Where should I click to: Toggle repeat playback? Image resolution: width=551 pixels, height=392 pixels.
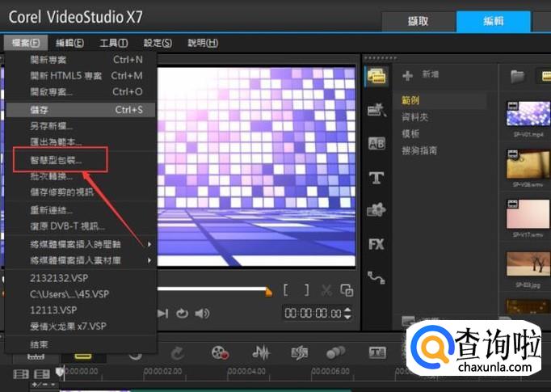182,314
